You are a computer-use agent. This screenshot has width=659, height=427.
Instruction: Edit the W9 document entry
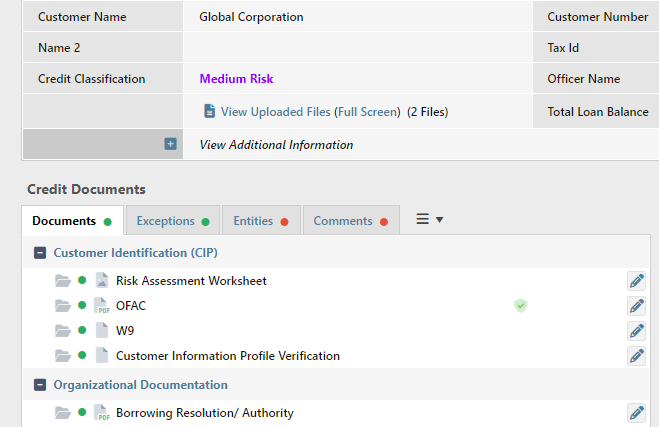[636, 331]
